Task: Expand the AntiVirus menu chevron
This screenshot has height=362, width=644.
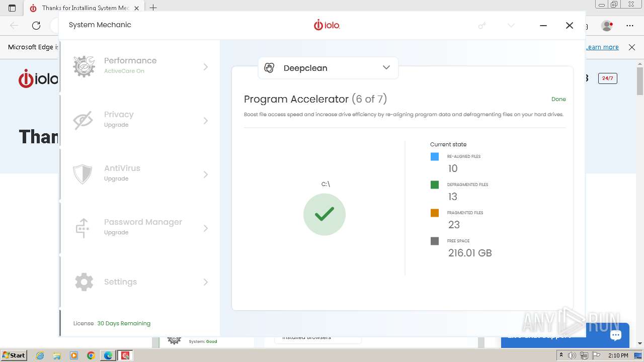Action: click(x=205, y=174)
